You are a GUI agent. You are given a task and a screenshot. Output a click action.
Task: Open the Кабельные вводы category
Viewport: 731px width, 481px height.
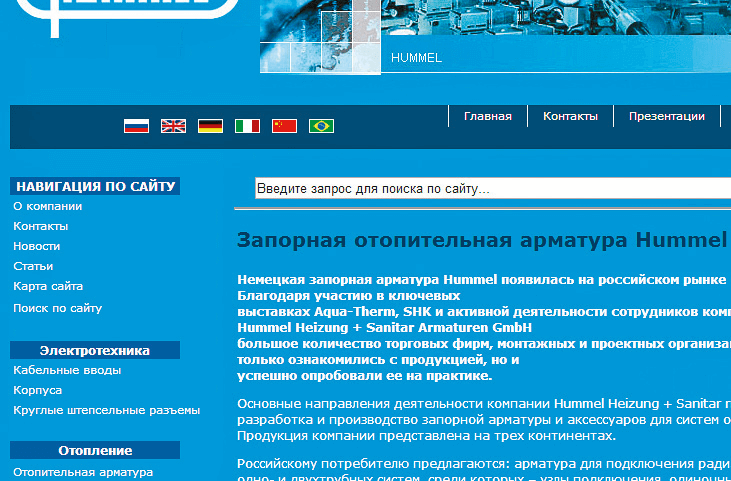(x=67, y=370)
